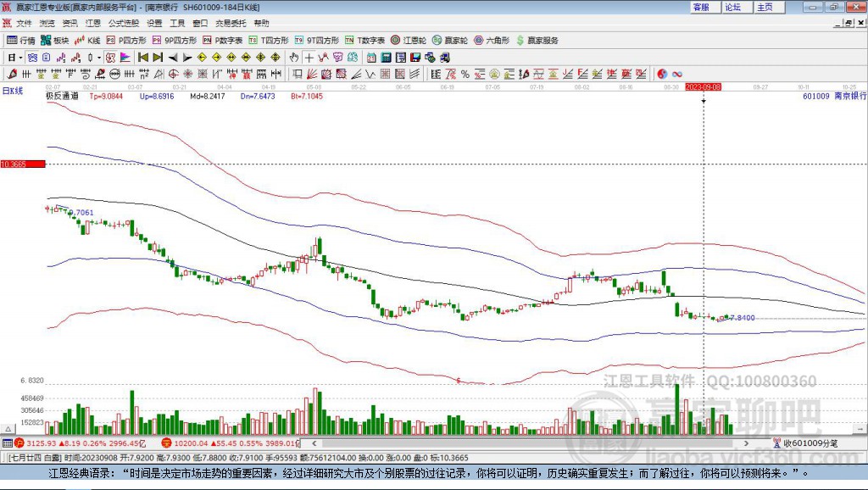868x490 pixels.
Task: Select the 2023-09-08 date marker
Action: tap(703, 87)
